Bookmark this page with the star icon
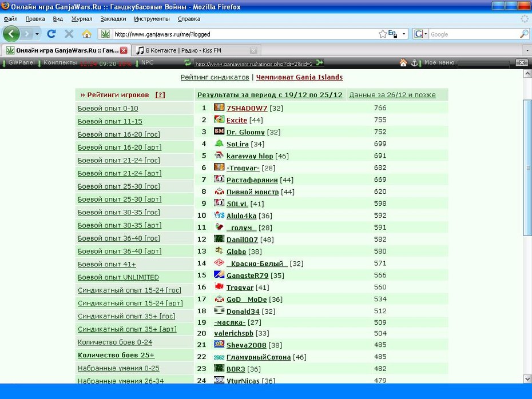This screenshot has height=399, width=532. click(x=382, y=34)
